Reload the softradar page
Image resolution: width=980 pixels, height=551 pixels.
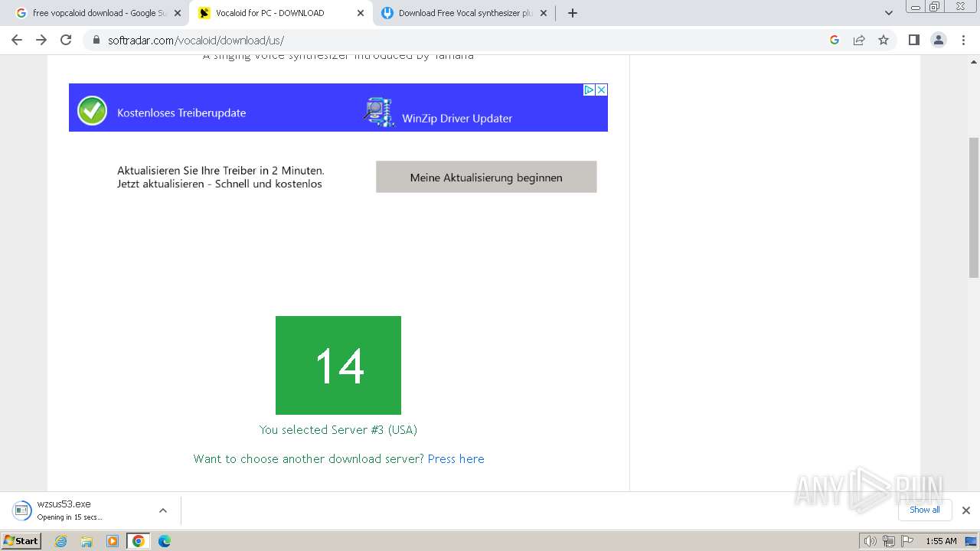click(x=66, y=40)
